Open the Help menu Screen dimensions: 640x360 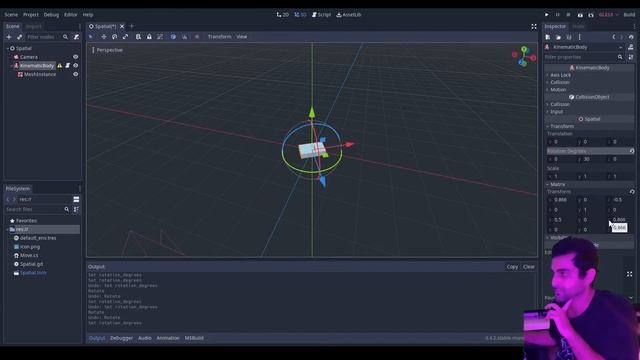[x=88, y=15]
